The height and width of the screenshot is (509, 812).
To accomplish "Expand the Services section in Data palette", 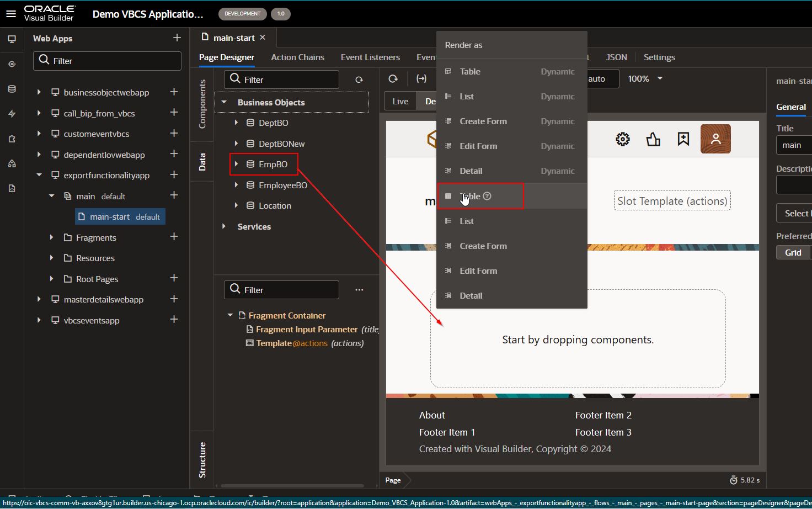I will (224, 226).
